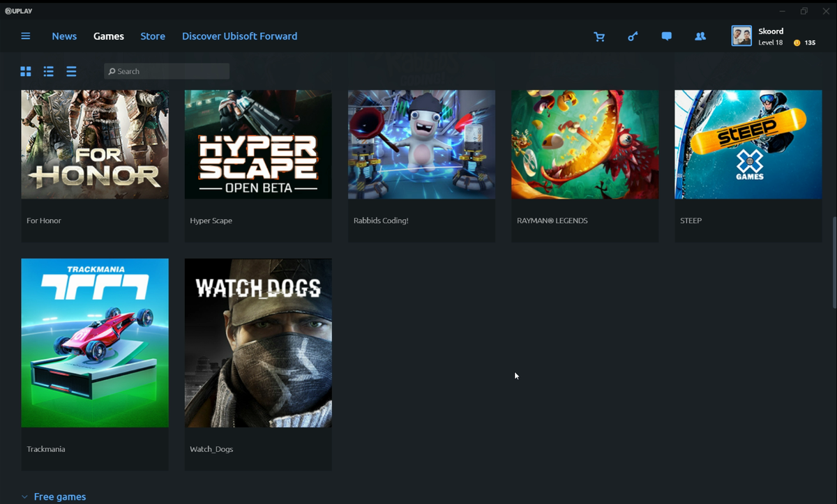This screenshot has width=837, height=504.
Task: Open the friends list icon
Action: point(700,36)
